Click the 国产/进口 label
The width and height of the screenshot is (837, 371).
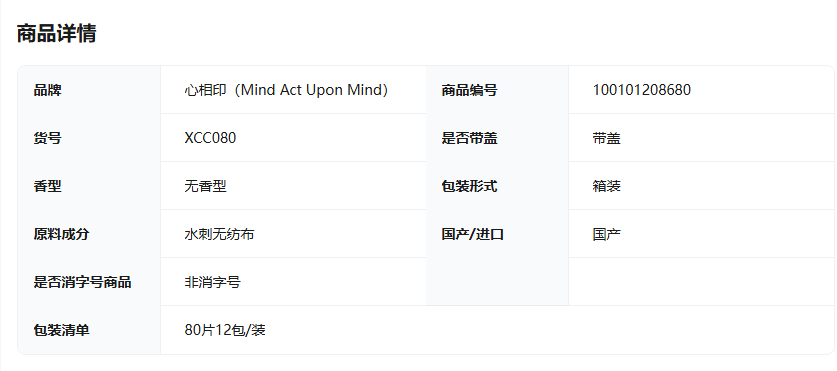[473, 234]
